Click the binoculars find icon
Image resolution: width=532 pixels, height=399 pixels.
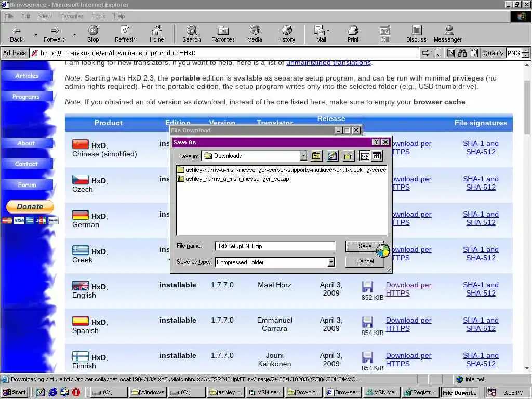pos(462,53)
